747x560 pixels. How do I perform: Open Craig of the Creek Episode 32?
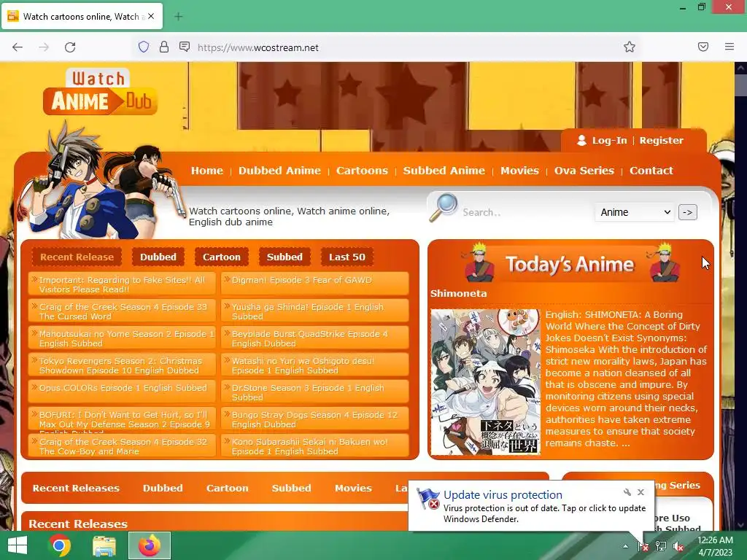[x=122, y=446]
